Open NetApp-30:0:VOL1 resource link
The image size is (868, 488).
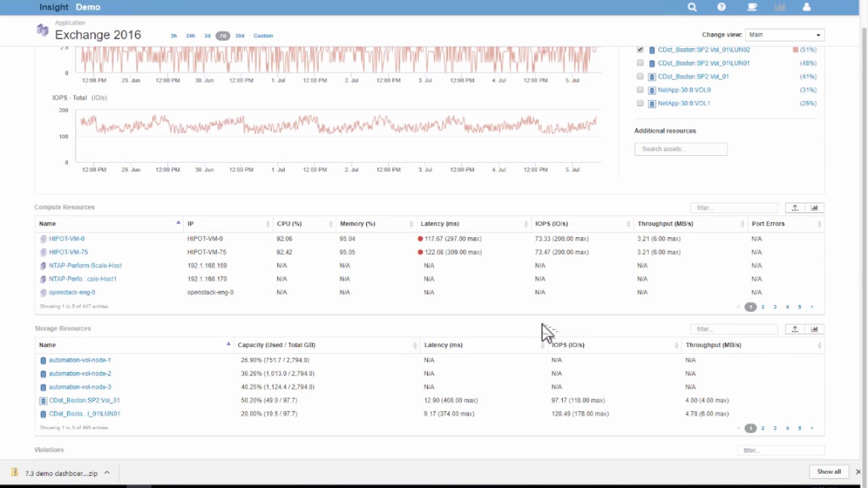[x=684, y=104]
